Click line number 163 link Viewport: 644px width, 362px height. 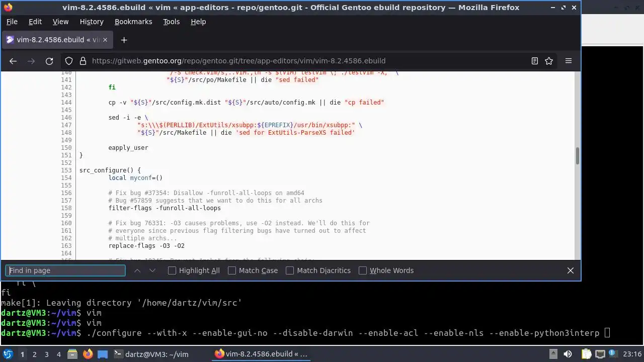[x=66, y=246]
